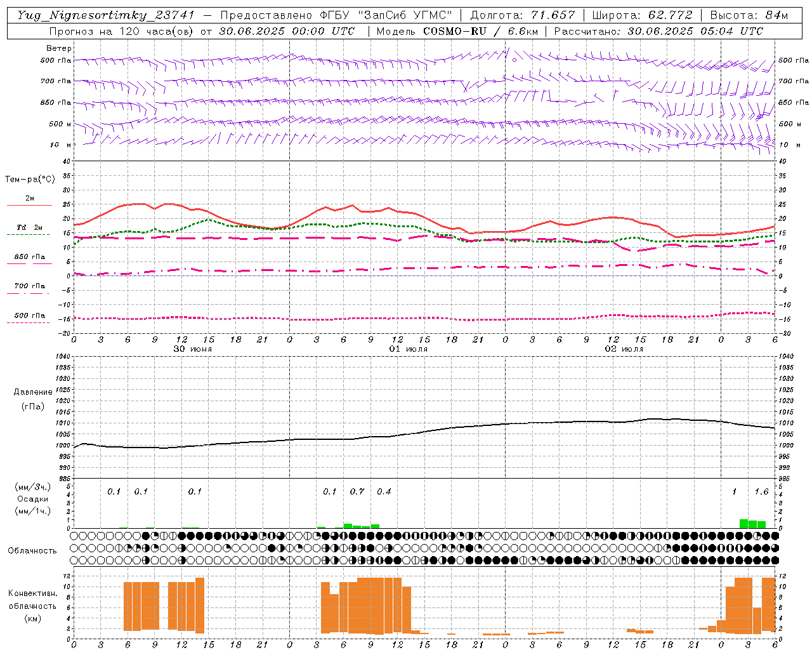Screen dimensions: 812x650
Task: Click the (мм/1ч.) precipitation unit label
Action: click(32, 511)
